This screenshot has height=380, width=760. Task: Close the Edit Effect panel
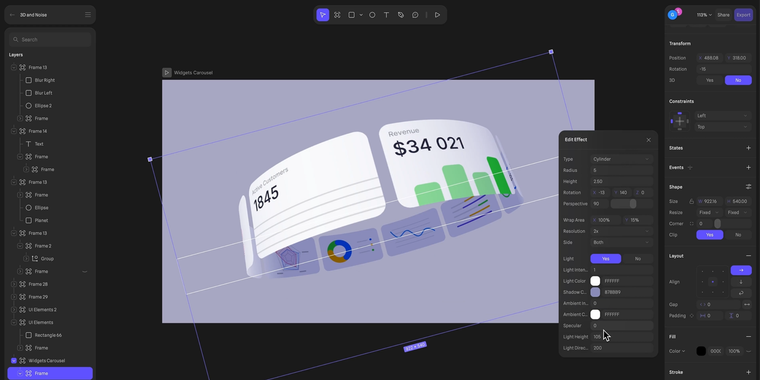[x=649, y=140]
